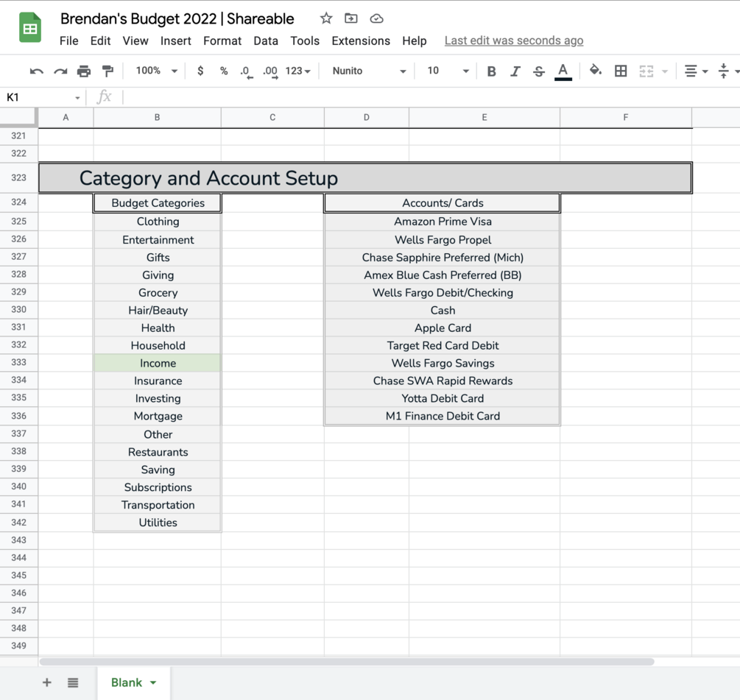740x700 pixels.
Task: Star the Brendan's Budget document
Action: 326,18
